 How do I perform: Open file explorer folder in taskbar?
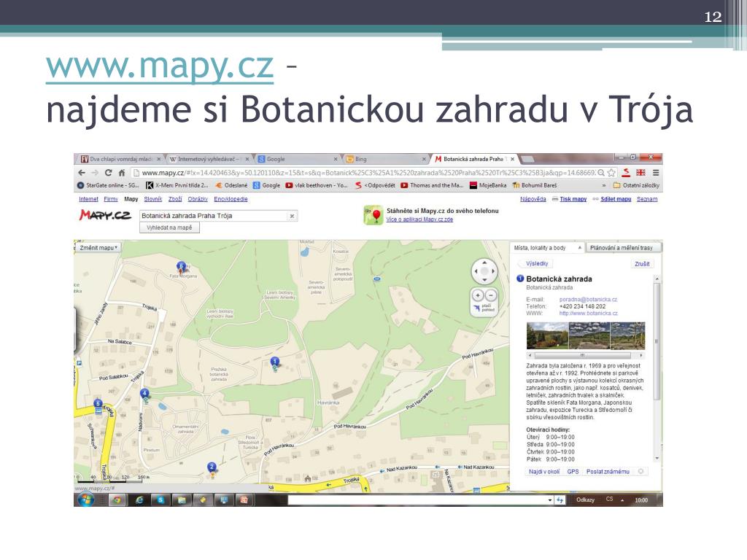coord(182,499)
